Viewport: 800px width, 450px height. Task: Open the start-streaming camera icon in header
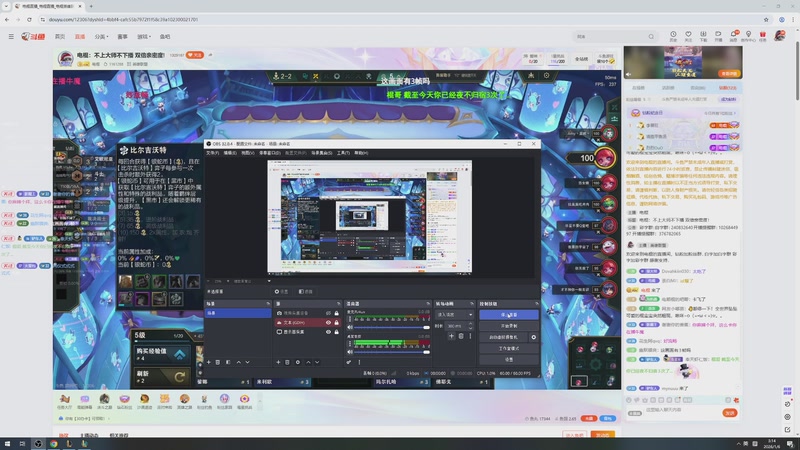coord(718,35)
